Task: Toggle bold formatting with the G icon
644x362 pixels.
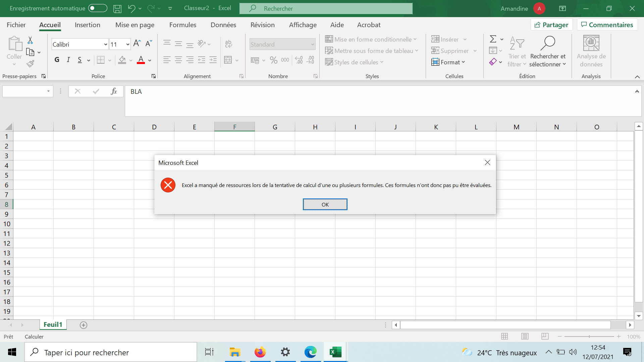Action: click(x=56, y=60)
